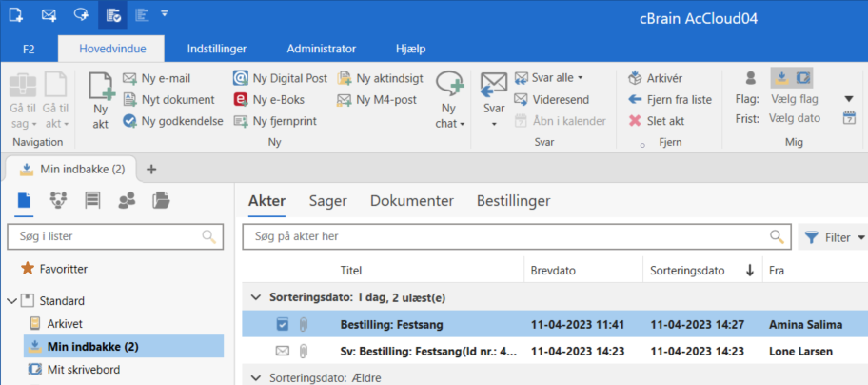
Task: Click the Arkivér icon
Action: pos(635,78)
